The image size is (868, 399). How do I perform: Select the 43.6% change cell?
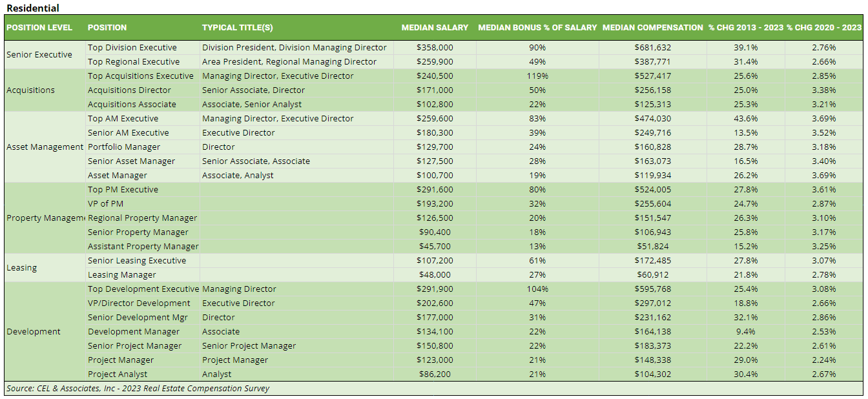click(745, 119)
